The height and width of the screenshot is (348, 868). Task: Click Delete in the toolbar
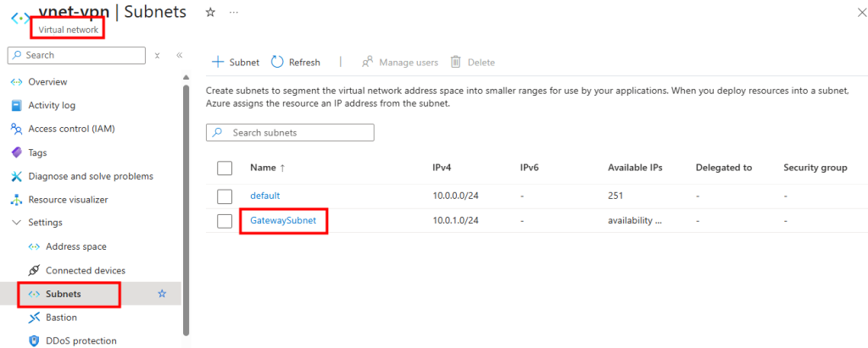(x=481, y=63)
